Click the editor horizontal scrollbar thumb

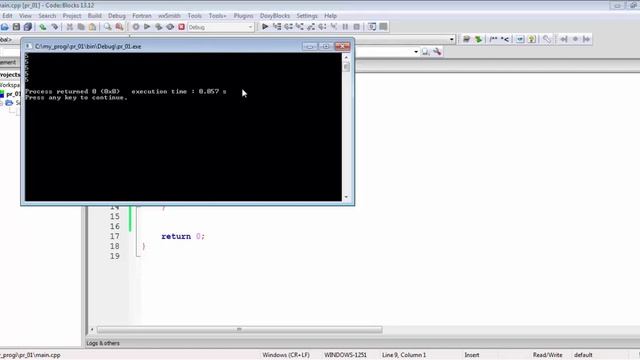240,329
